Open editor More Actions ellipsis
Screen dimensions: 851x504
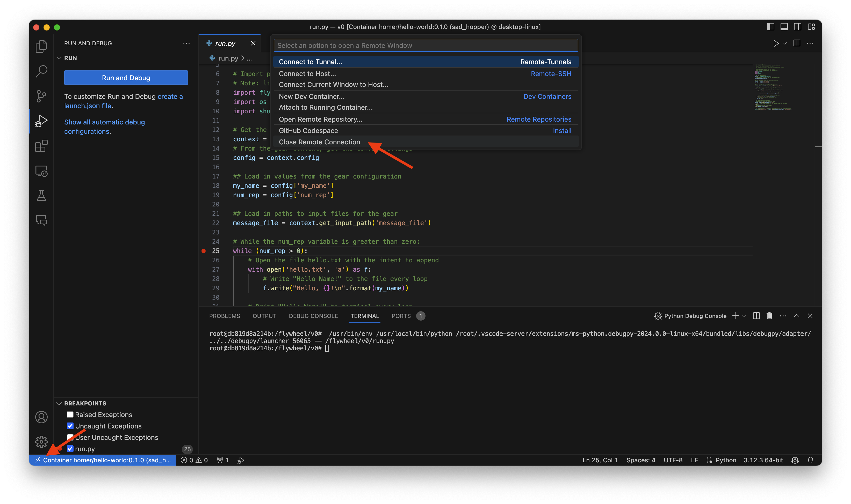810,43
